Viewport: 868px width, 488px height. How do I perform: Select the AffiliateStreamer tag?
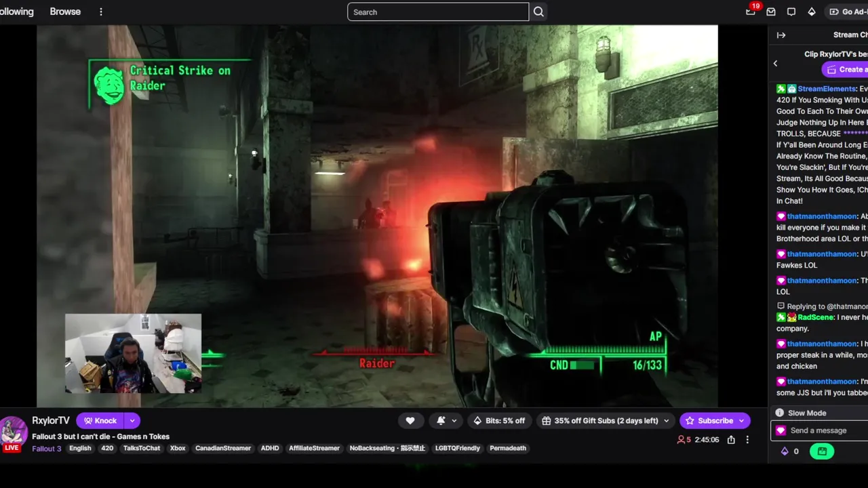(x=314, y=449)
